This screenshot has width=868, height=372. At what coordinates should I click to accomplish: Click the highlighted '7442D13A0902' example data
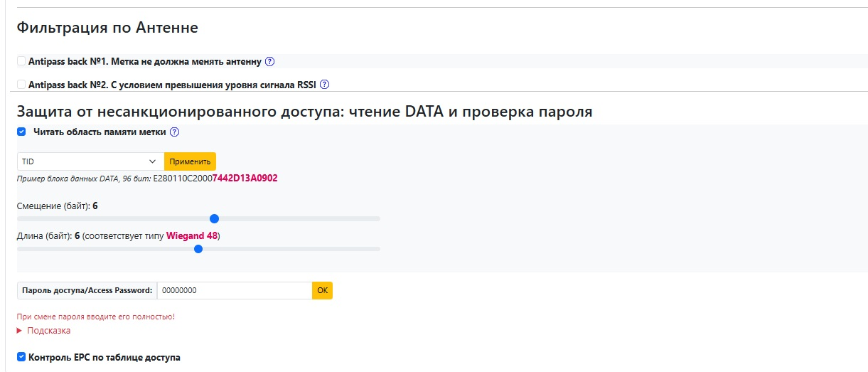click(245, 179)
